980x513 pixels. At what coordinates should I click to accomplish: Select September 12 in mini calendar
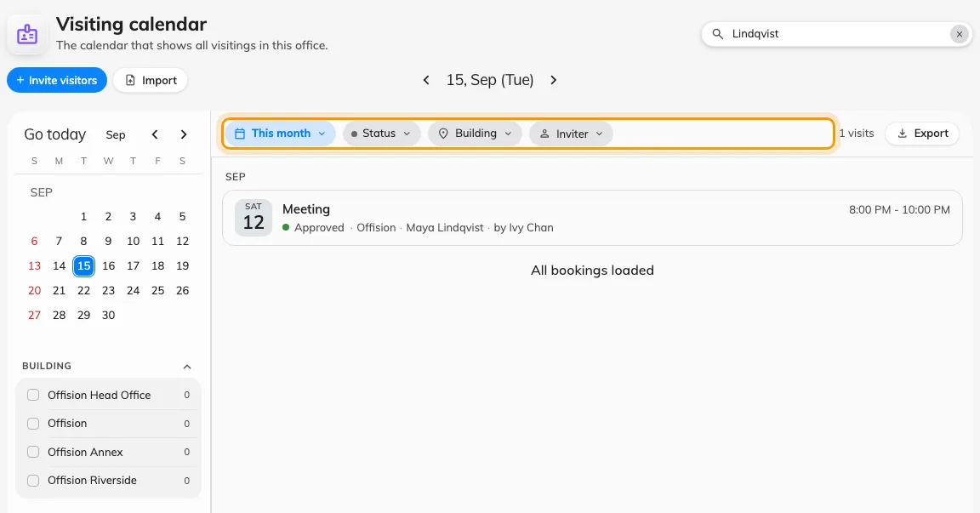(183, 242)
